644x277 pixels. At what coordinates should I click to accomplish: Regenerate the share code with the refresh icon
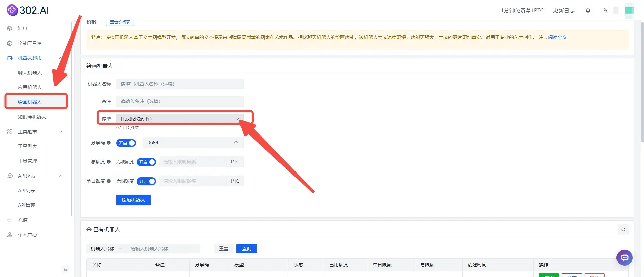(x=236, y=143)
